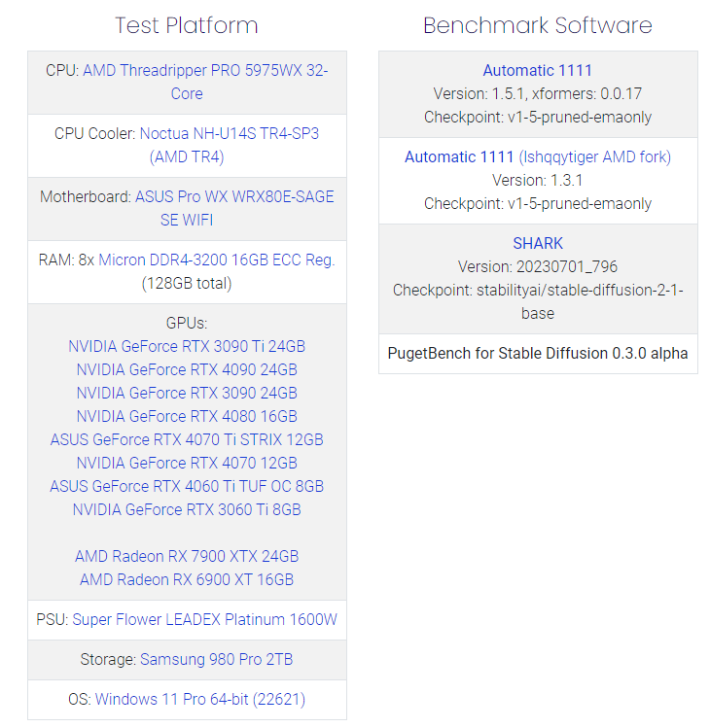Click NVIDIA GeForce RTX 3090 Ti 24GB link
Viewport: 710px width, 728px height.
(187, 346)
